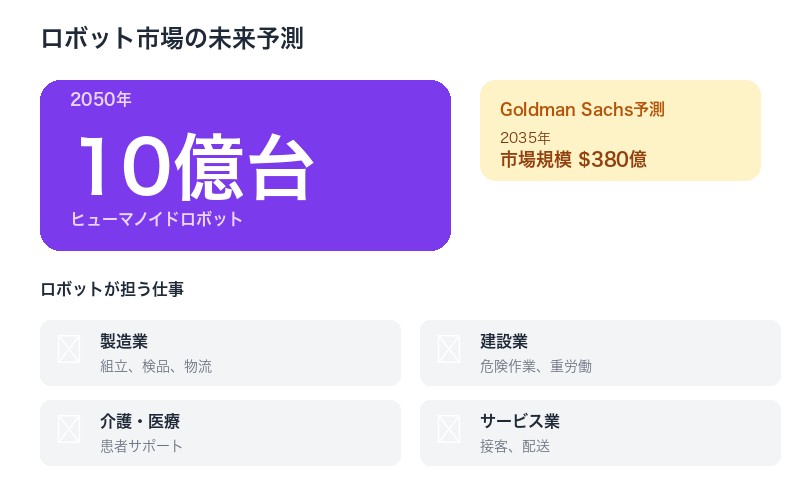The image size is (800, 500).
Task: Select the サービス業 card icon
Action: 449,429
